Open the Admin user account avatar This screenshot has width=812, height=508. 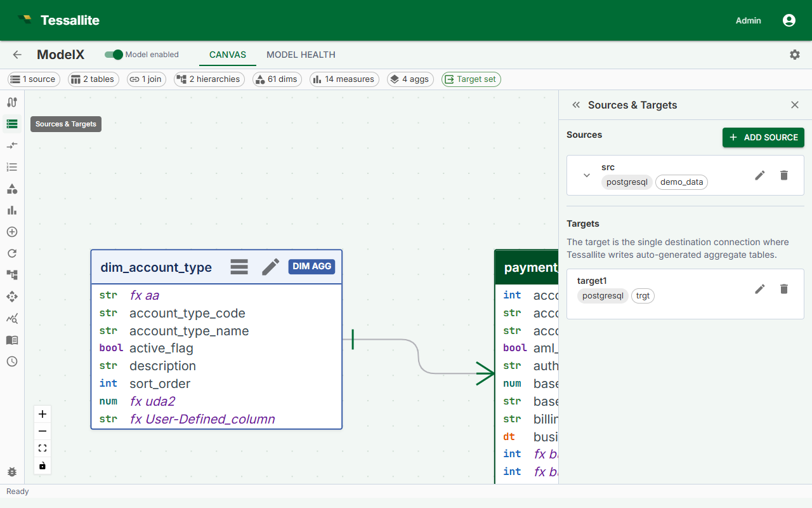click(x=789, y=20)
